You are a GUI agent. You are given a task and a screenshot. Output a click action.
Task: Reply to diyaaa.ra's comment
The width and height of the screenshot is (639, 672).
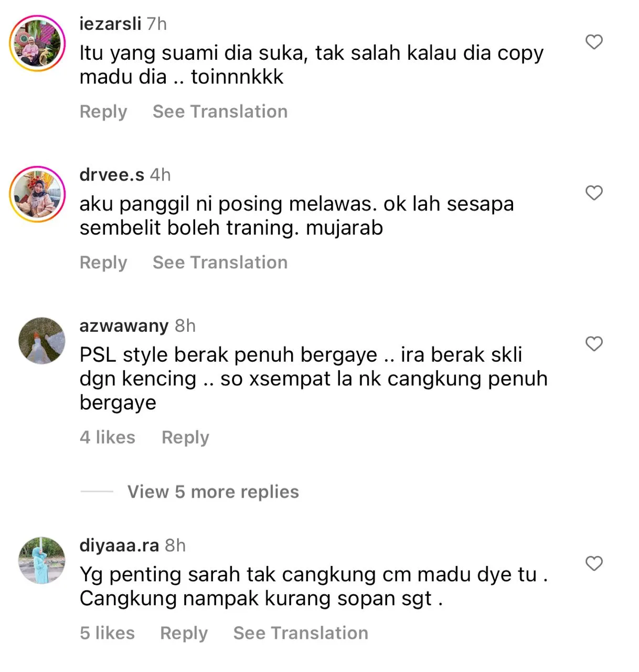tap(184, 633)
